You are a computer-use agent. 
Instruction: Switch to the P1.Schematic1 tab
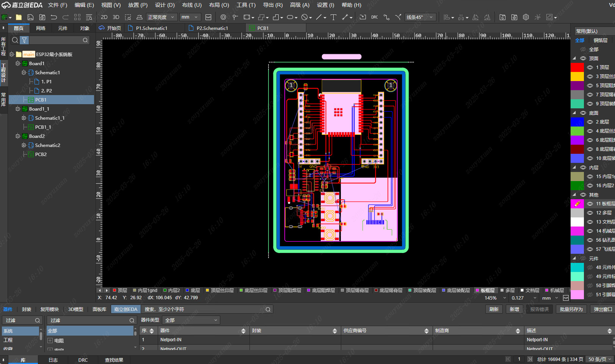point(151,28)
